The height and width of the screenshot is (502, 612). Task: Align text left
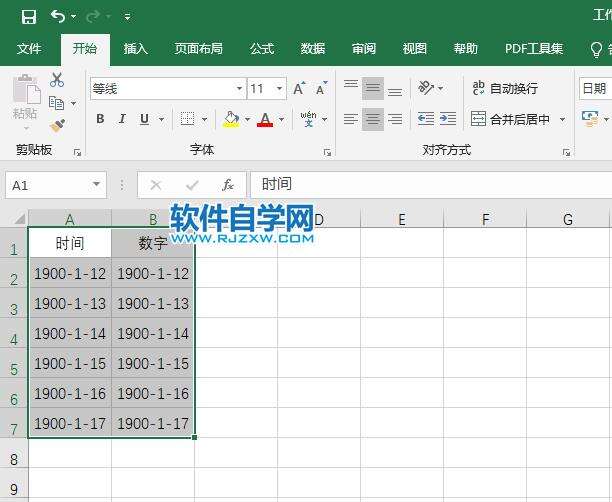pyautogui.click(x=351, y=119)
